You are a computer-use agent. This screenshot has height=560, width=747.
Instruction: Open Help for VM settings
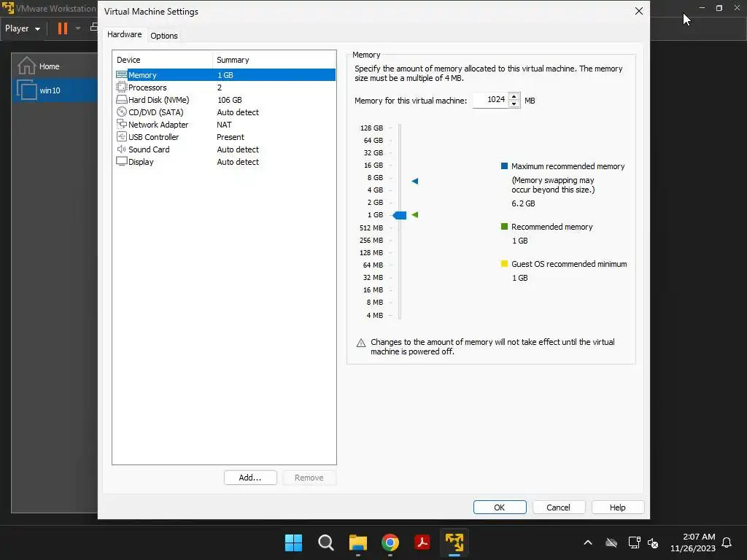(x=618, y=507)
